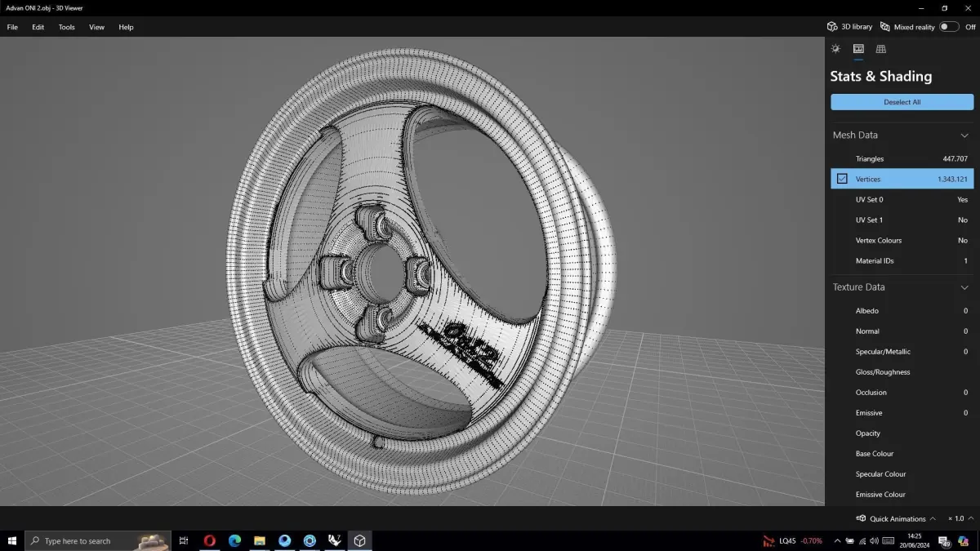This screenshot has width=980, height=551.
Task: Click the Deselect All button
Action: click(902, 102)
